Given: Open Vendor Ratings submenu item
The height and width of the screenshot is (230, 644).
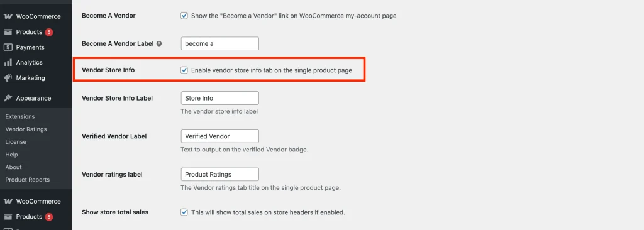Looking at the screenshot, I should tap(26, 129).
